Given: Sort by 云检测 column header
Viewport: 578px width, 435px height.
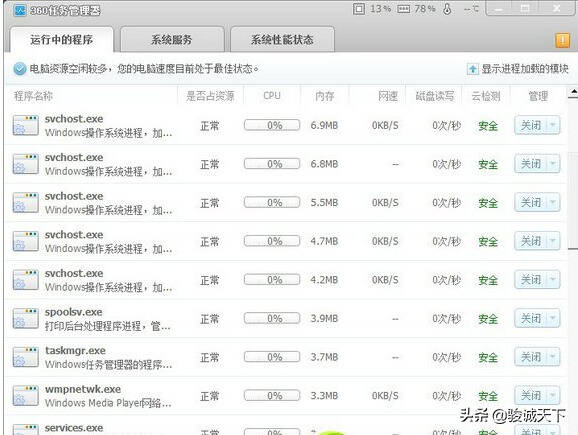Looking at the screenshot, I should (x=486, y=96).
